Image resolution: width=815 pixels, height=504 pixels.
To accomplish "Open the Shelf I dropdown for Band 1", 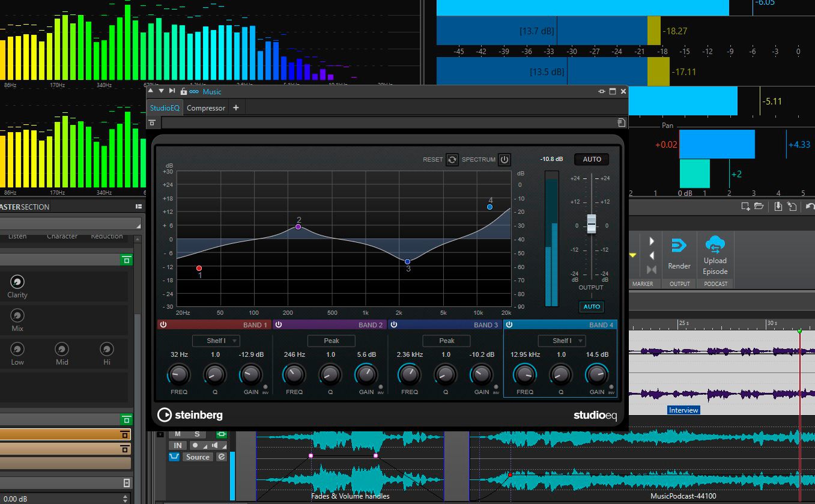I will click(216, 341).
